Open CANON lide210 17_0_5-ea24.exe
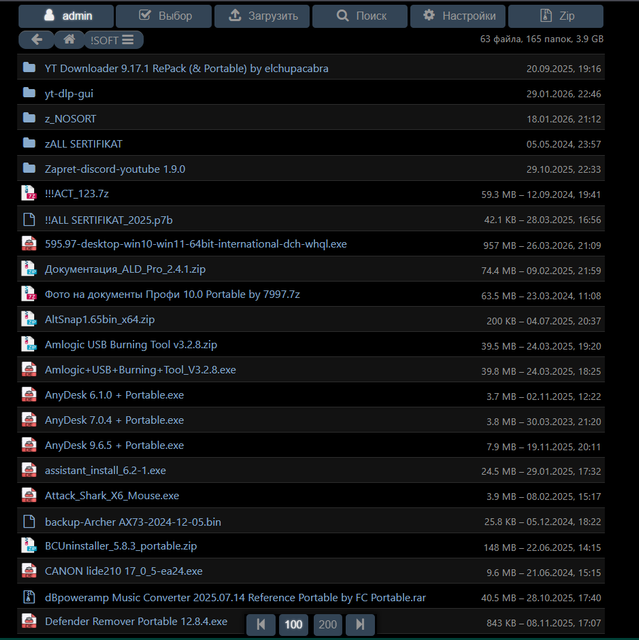The height and width of the screenshot is (640, 639). (x=124, y=571)
